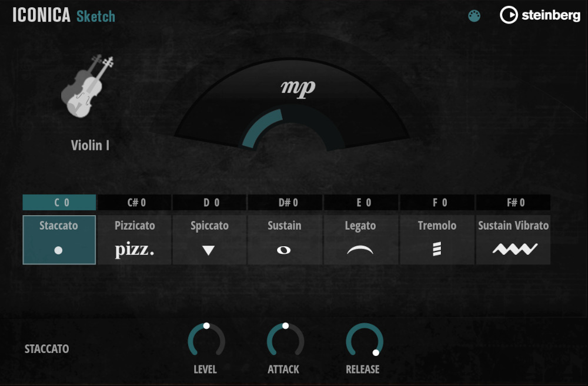
Task: Open the MIDI connector icon
Action: (474, 15)
